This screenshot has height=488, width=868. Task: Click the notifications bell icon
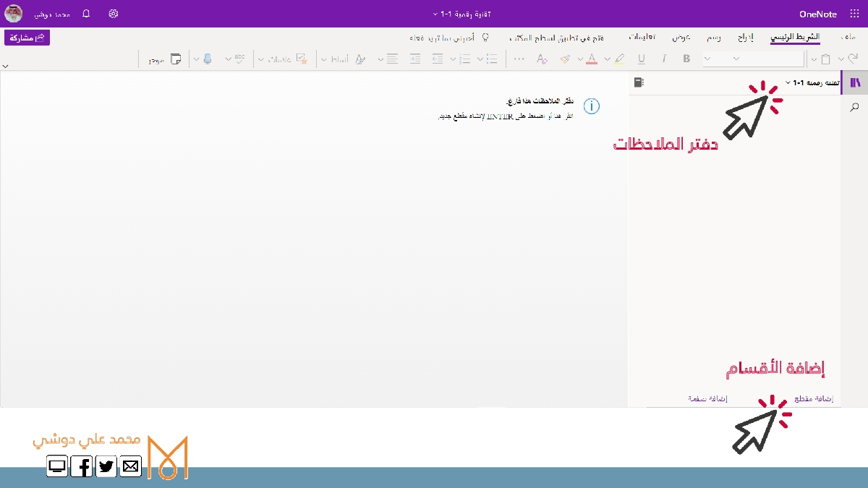click(x=86, y=14)
